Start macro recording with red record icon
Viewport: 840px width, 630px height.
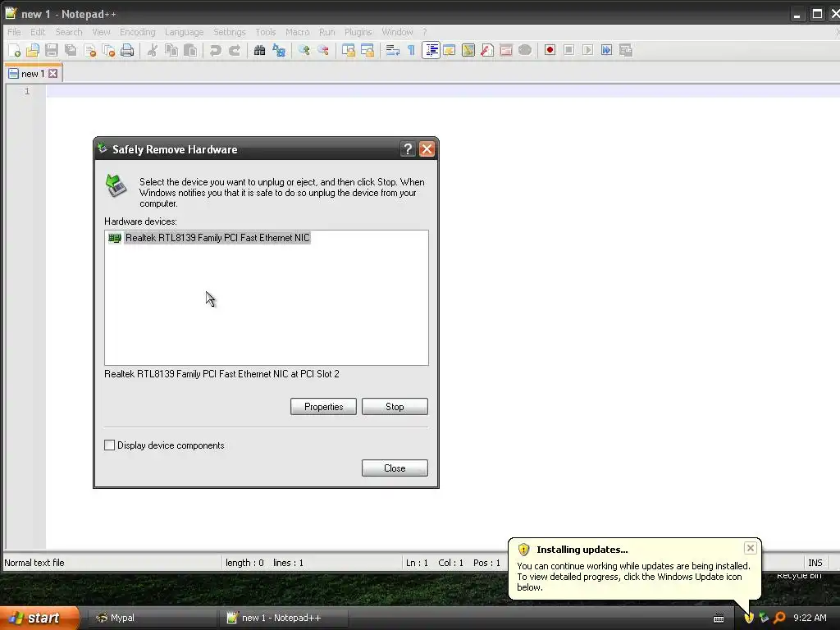pos(550,50)
